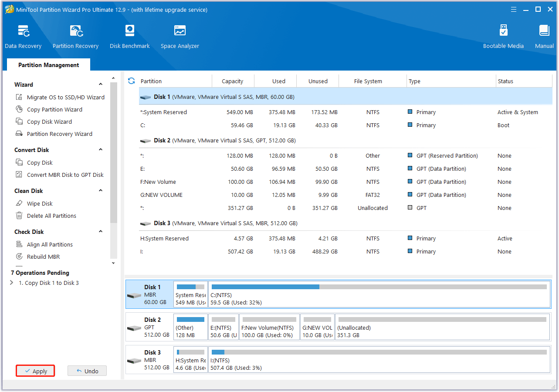This screenshot has height=392, width=559.
Task: Select the 351.27 GB unallocated row
Action: 346,208
